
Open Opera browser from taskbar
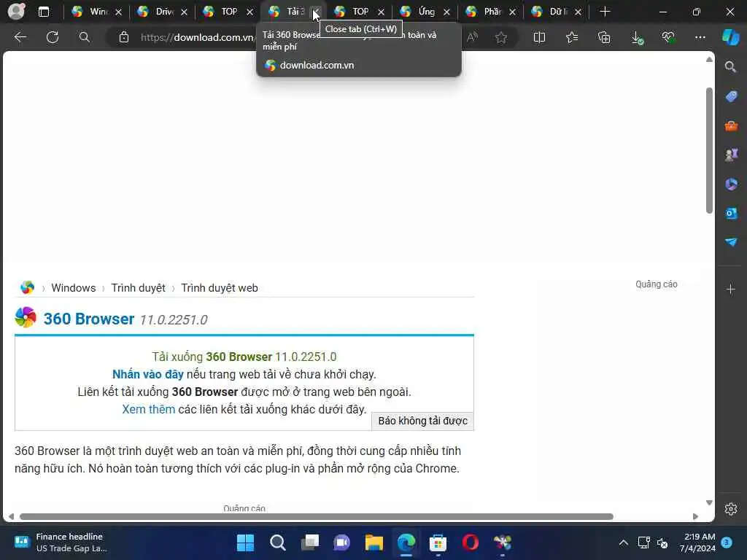click(x=471, y=542)
